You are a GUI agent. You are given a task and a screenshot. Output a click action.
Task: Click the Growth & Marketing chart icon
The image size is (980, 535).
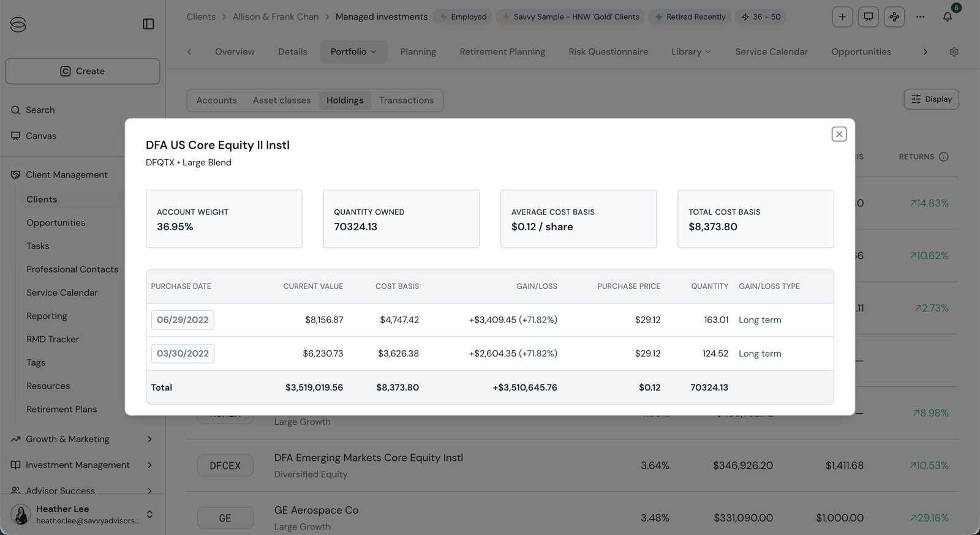tap(16, 440)
